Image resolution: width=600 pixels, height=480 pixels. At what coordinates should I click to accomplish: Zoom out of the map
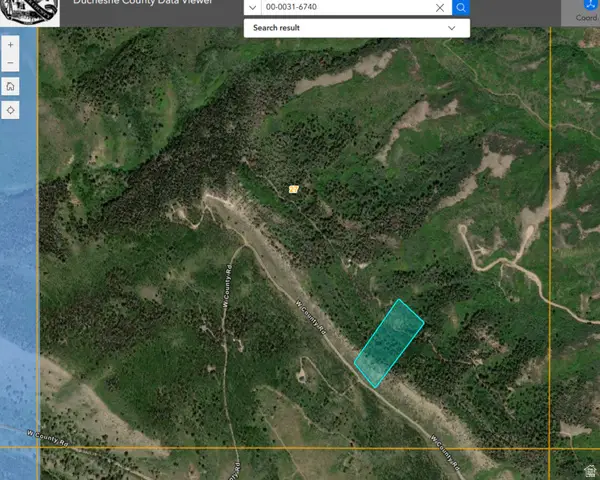pos(10,62)
